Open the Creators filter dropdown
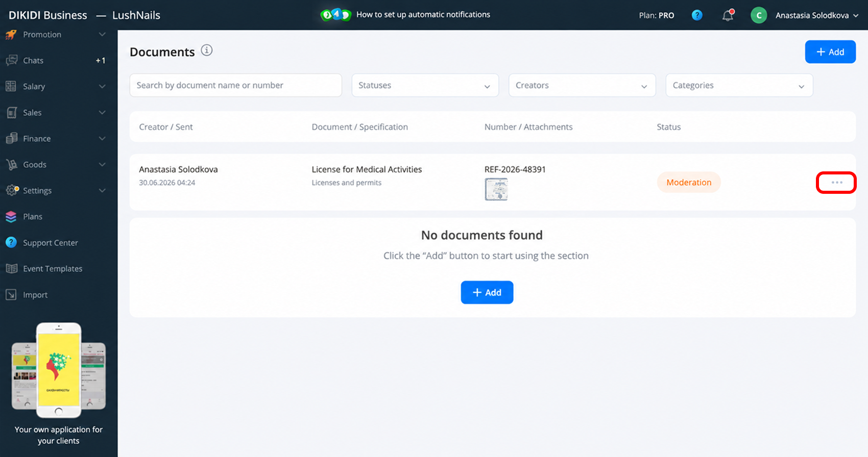 [x=582, y=85]
